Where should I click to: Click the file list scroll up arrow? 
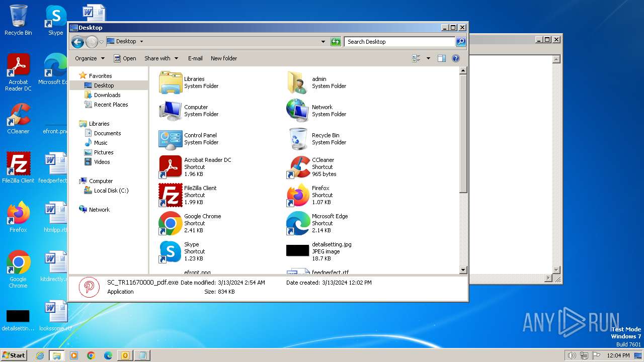click(x=463, y=71)
